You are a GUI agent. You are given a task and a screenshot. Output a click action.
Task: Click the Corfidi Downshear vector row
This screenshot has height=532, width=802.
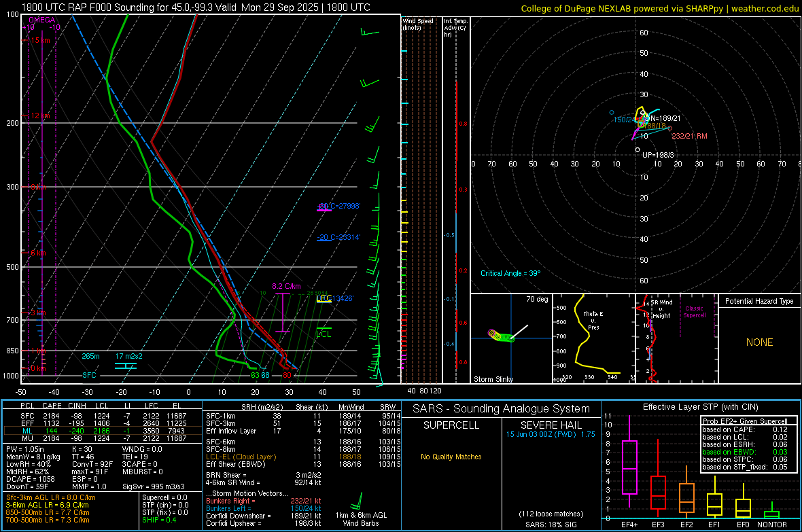pos(264,516)
